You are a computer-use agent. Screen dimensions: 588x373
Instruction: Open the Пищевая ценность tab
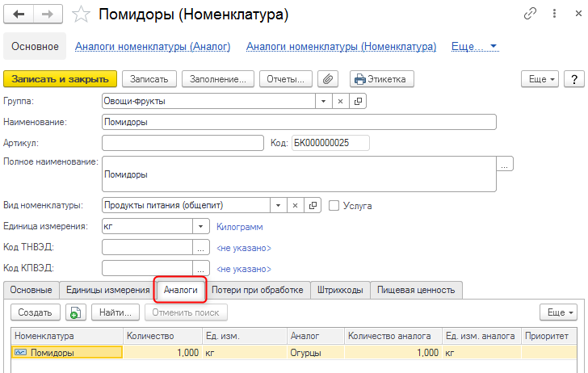tap(416, 290)
